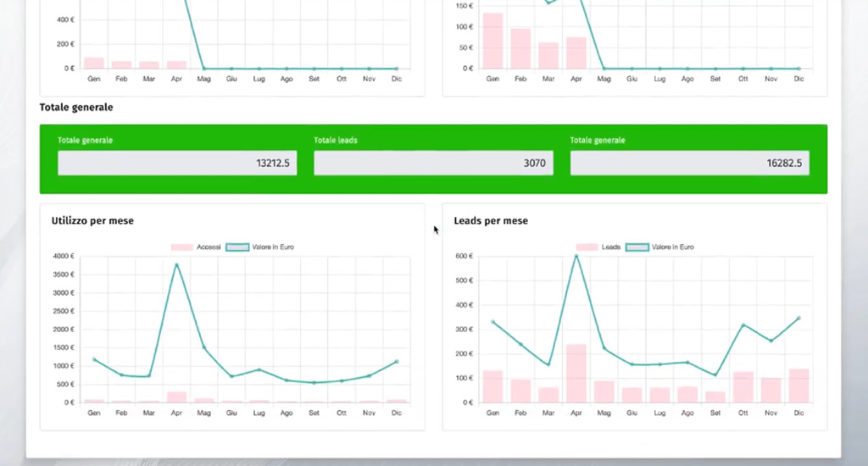This screenshot has width=868, height=466.
Task: Click Ott data point on Leads per mese line
Action: [743, 325]
